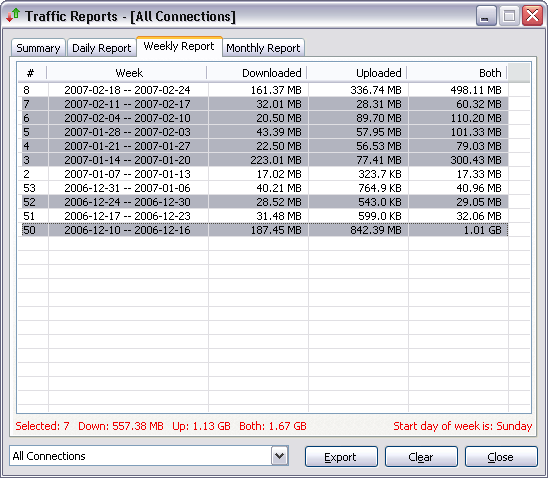
Task: Select week row 2007-01-21 -- 2007-01-27
Action: click(x=265, y=146)
